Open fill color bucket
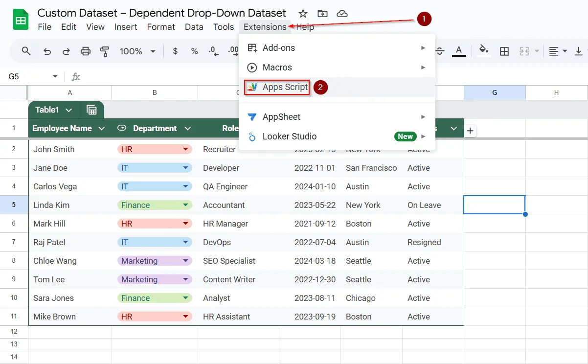588x364 pixels. pyautogui.click(x=484, y=51)
